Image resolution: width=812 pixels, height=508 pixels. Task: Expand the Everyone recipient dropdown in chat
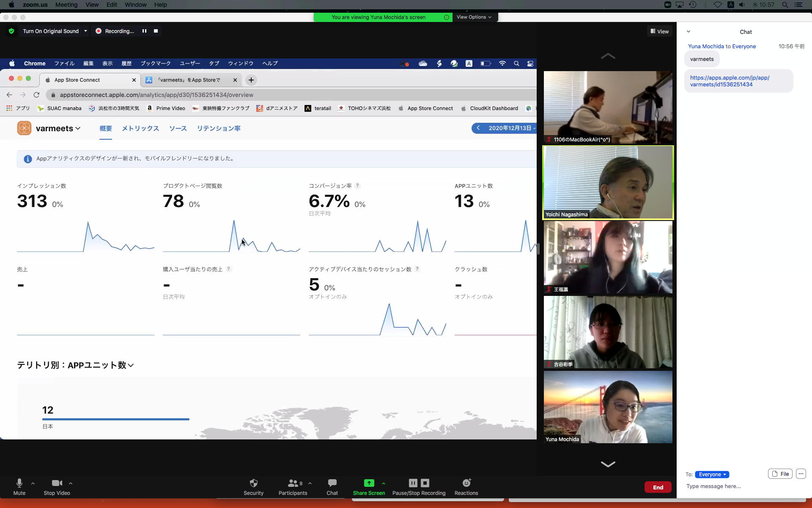coord(712,474)
